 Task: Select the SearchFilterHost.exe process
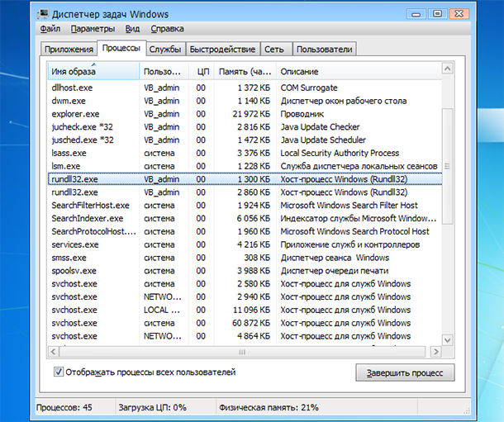[245, 205]
